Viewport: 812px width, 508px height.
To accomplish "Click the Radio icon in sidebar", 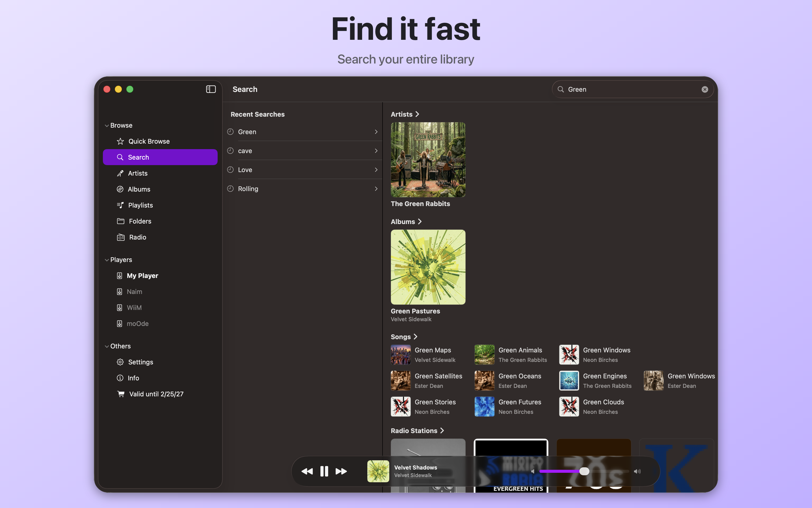I will [120, 237].
